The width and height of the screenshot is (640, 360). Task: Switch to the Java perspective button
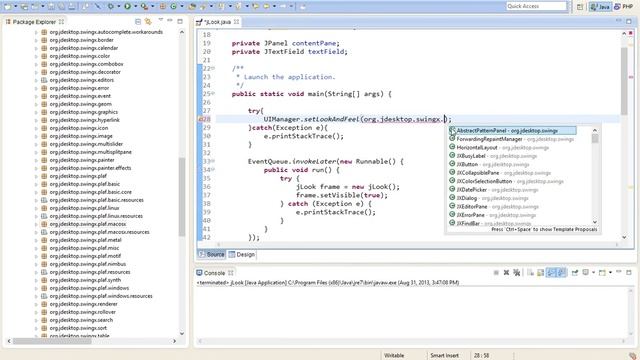600,7
